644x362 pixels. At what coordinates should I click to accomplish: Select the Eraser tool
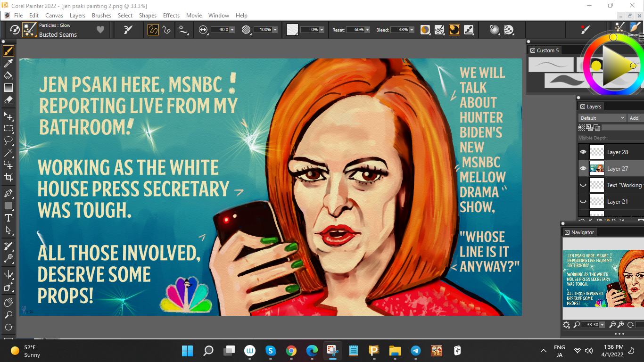(x=8, y=100)
